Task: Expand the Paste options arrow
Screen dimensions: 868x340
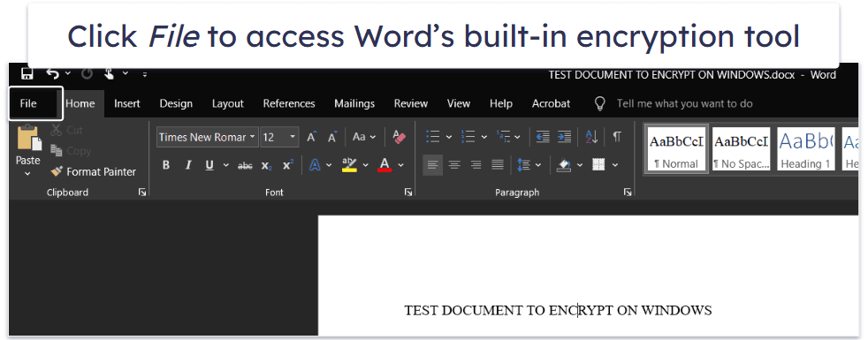Action: pyautogui.click(x=27, y=174)
